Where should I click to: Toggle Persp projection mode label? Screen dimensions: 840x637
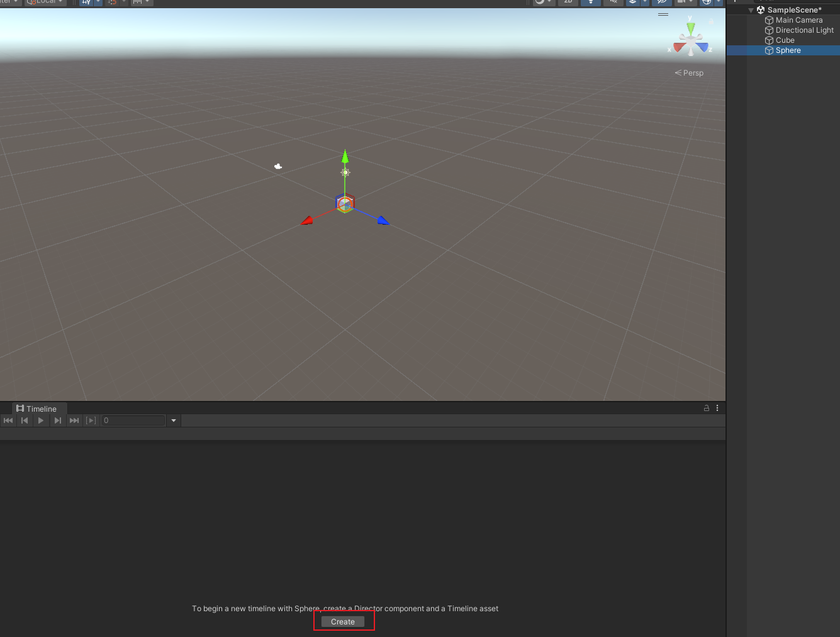[690, 73]
